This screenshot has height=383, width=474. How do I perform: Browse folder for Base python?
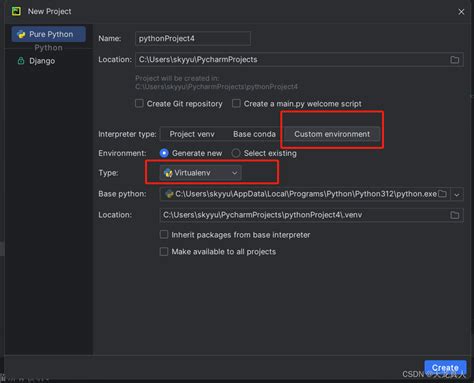coord(442,194)
